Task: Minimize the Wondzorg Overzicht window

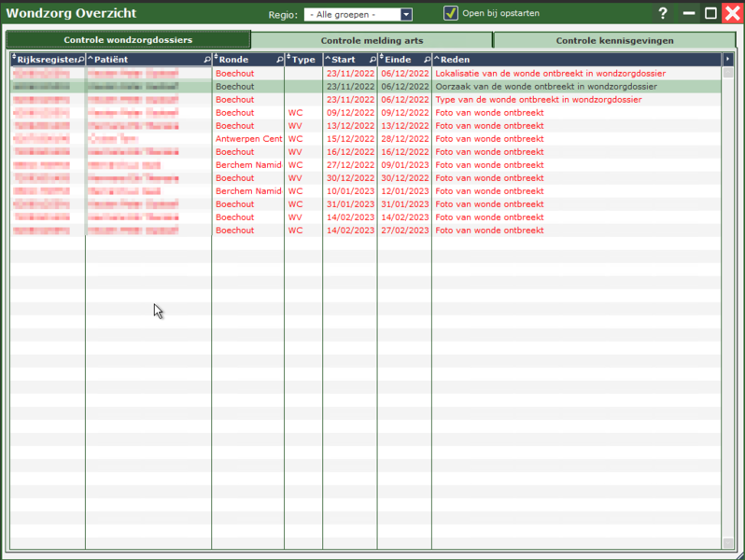Action: pos(689,14)
